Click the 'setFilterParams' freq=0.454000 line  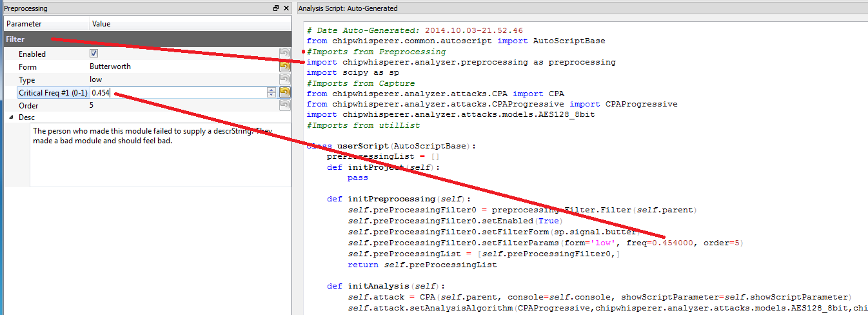pos(546,243)
